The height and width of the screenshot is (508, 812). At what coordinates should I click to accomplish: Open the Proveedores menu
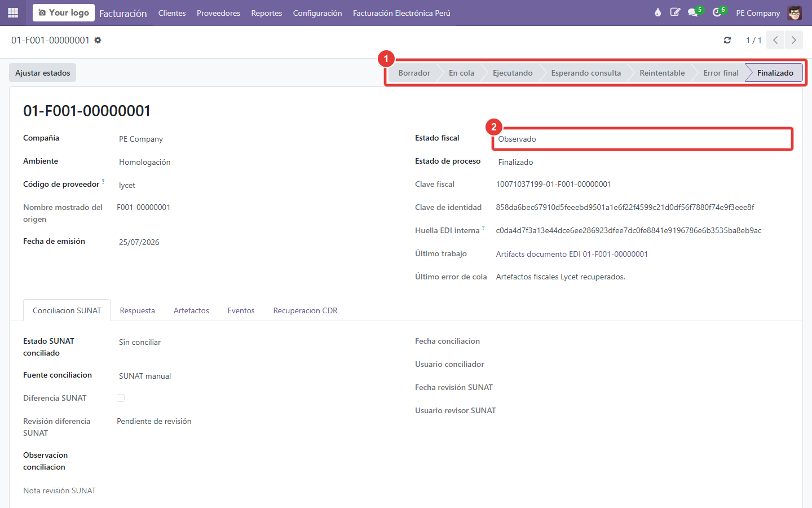pos(218,13)
